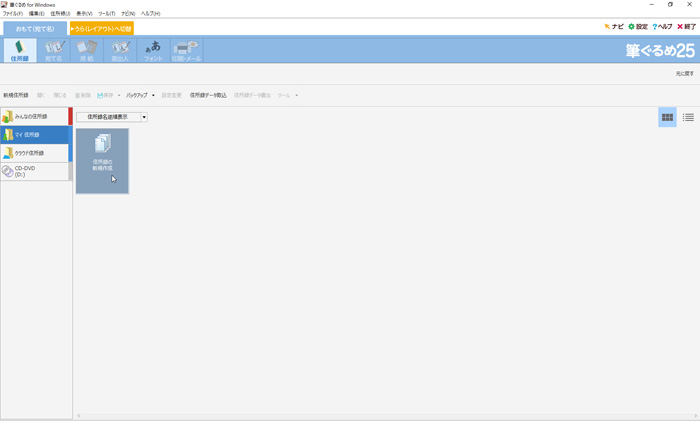Click the 終了 exit icon
The image size is (700, 421).
(686, 27)
